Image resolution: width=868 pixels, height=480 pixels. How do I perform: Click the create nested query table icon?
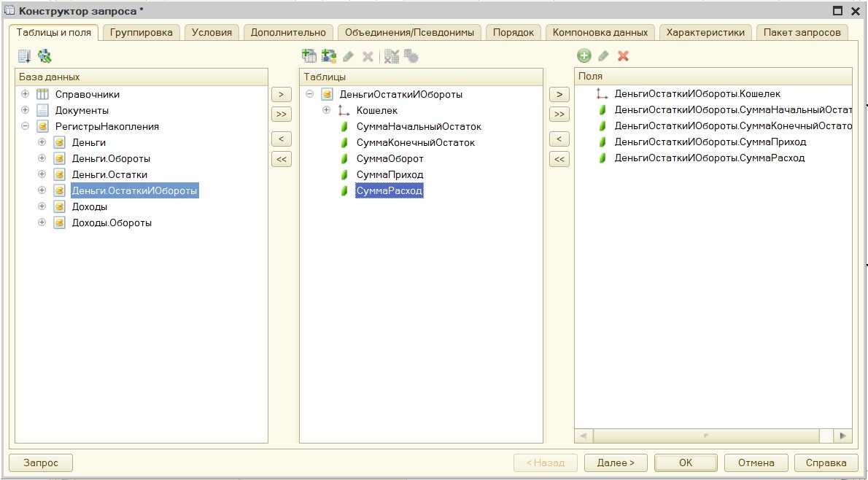tap(309, 56)
